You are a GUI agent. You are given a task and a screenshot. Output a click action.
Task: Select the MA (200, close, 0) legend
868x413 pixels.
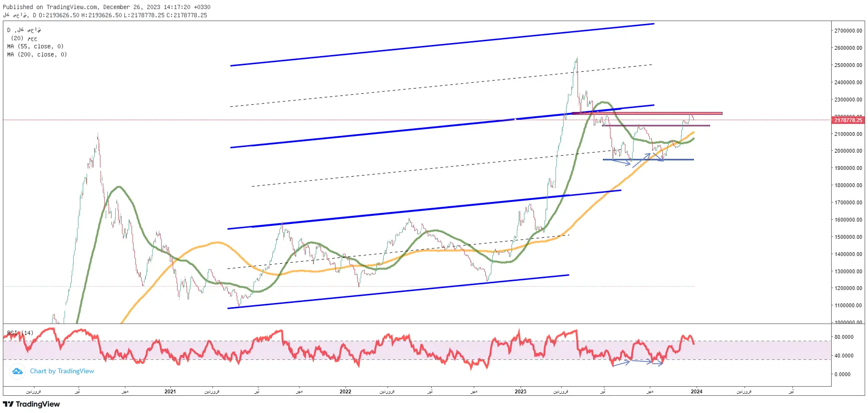[x=37, y=55]
